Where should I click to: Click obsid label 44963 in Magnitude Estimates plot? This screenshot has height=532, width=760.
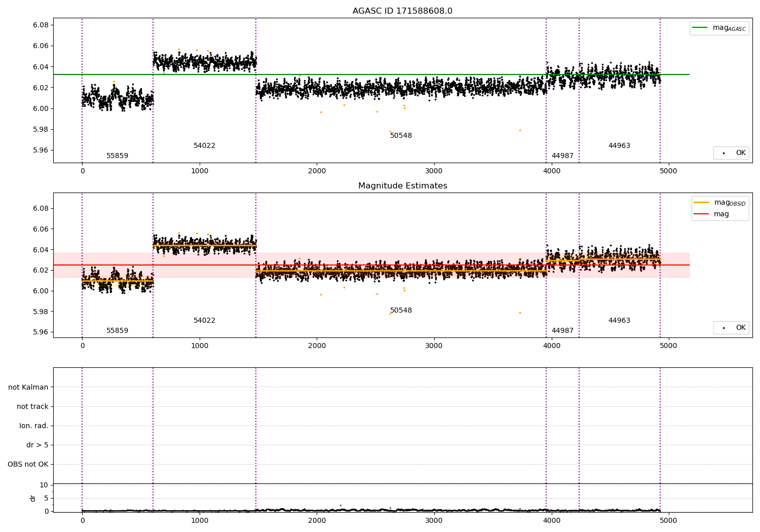pyautogui.click(x=619, y=321)
